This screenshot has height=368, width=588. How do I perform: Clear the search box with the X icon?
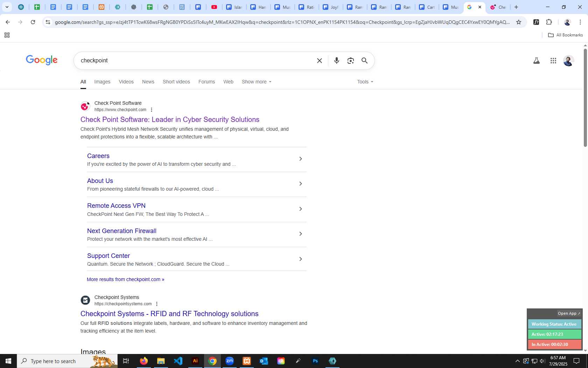(319, 61)
